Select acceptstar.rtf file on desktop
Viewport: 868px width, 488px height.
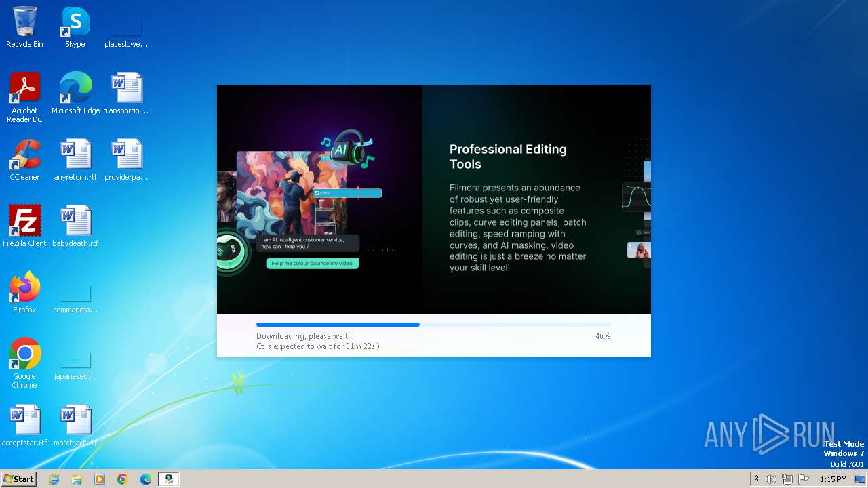point(24,426)
